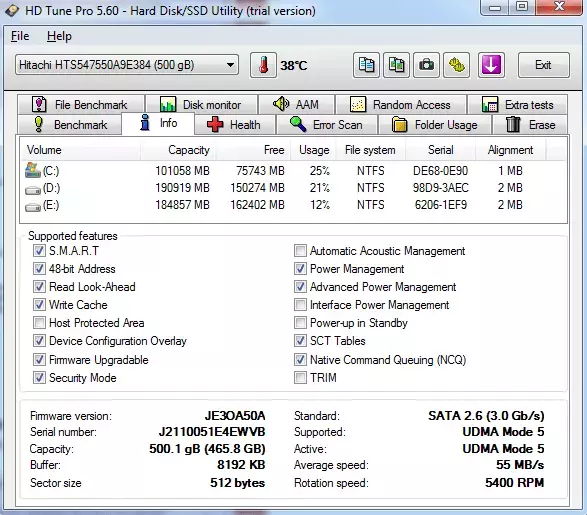
Task: Click the Usage column header
Action: pos(313,150)
